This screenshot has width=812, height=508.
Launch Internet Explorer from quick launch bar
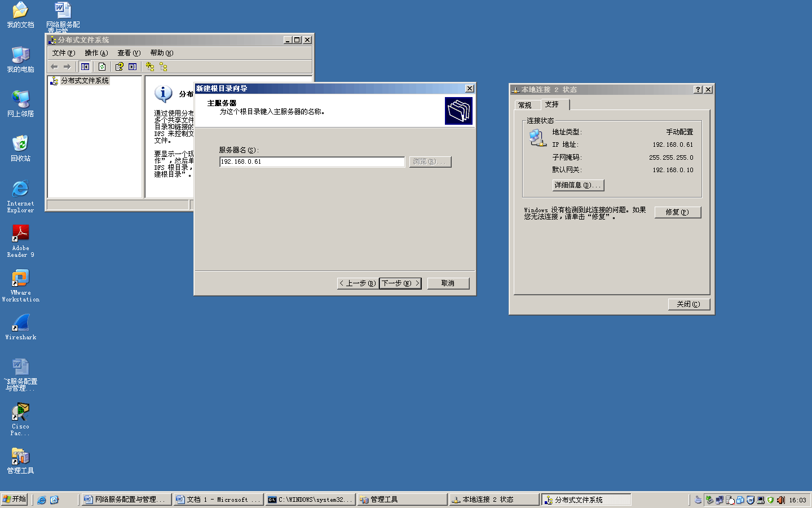pyautogui.click(x=42, y=500)
